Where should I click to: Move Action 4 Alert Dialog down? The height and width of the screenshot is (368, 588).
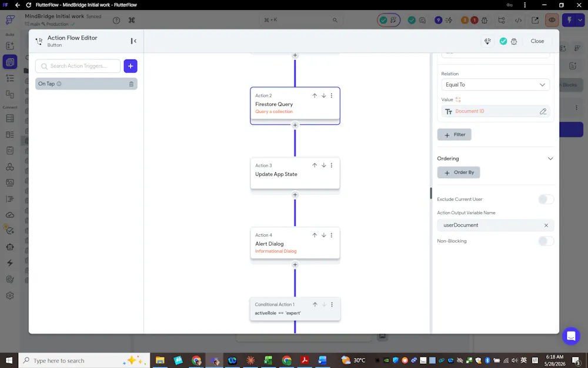[323, 235]
